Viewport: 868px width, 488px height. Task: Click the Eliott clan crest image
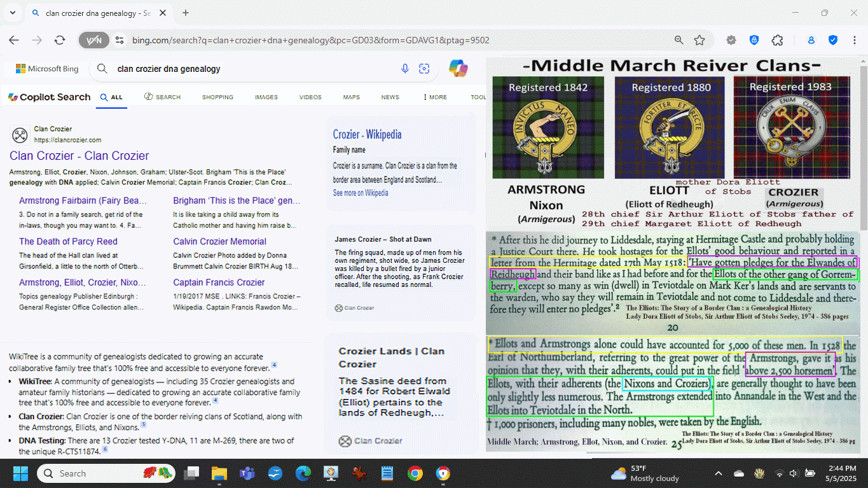(x=670, y=128)
